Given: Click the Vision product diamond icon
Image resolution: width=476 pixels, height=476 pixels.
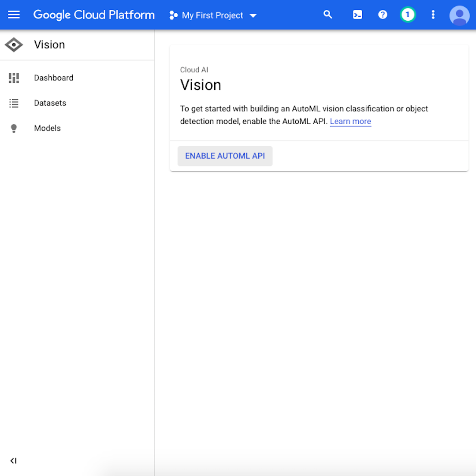Looking at the screenshot, I should point(14,45).
